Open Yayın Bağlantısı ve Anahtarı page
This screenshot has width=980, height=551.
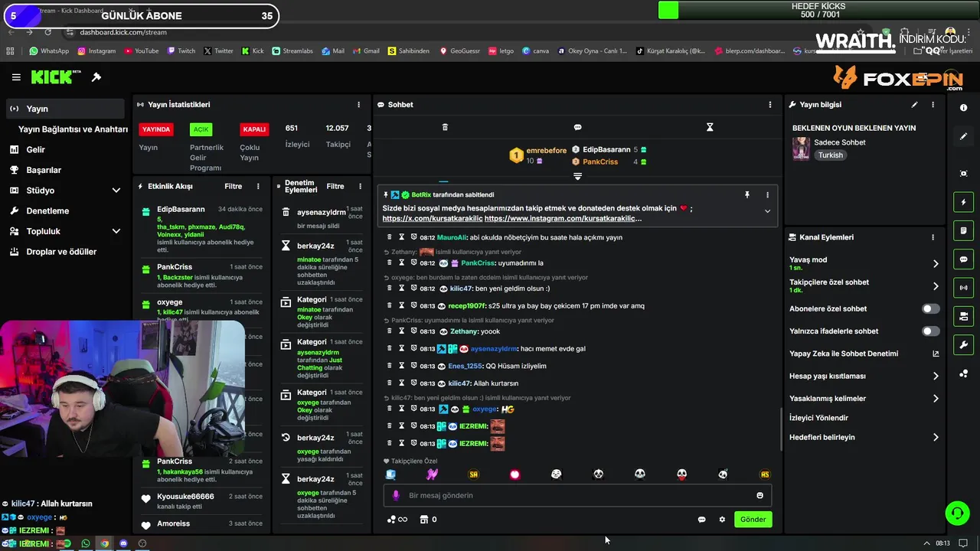73,129
